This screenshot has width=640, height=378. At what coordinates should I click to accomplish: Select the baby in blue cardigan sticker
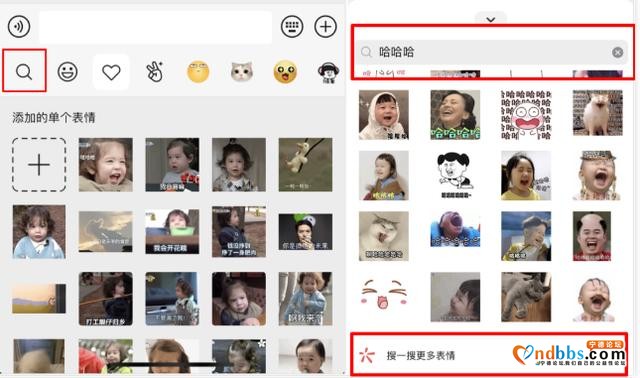pos(39,231)
